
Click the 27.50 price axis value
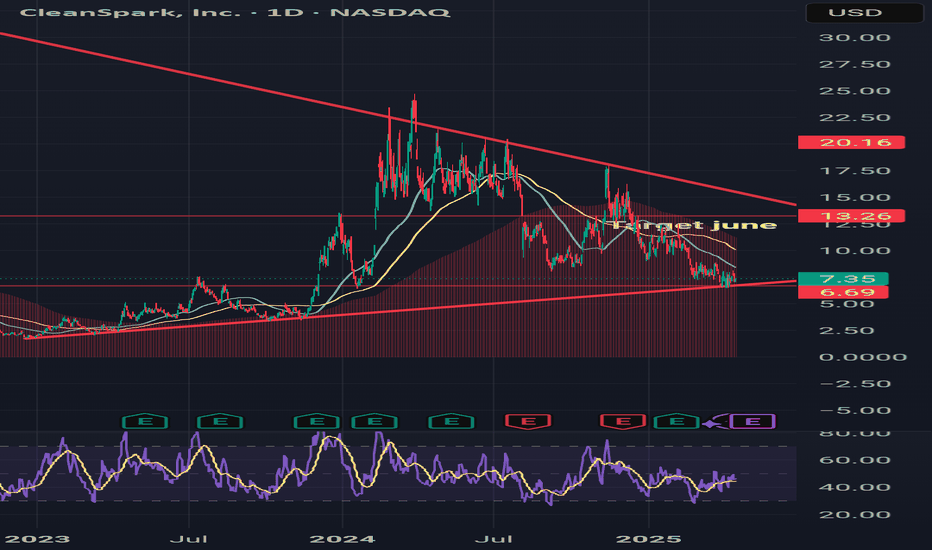pos(855,64)
